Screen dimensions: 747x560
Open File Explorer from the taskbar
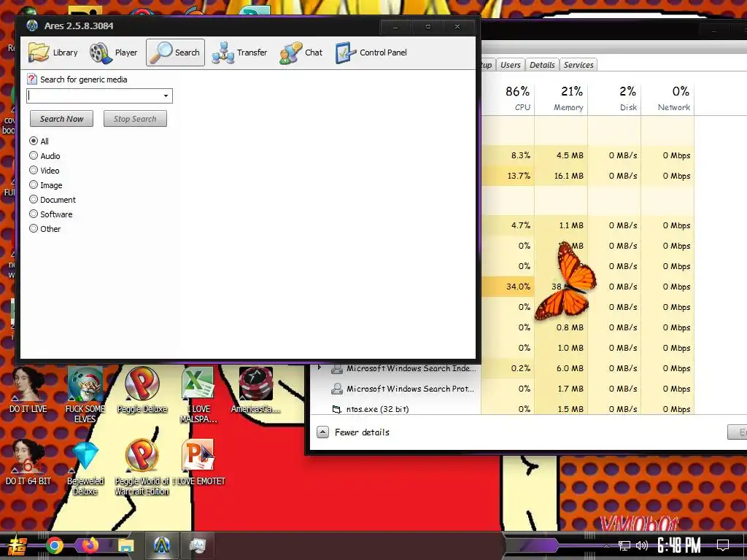[125, 545]
